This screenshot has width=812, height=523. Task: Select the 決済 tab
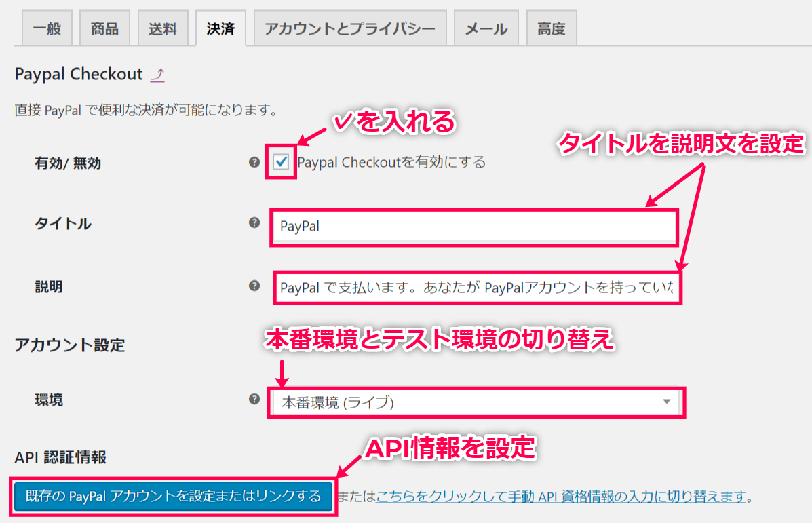220,28
